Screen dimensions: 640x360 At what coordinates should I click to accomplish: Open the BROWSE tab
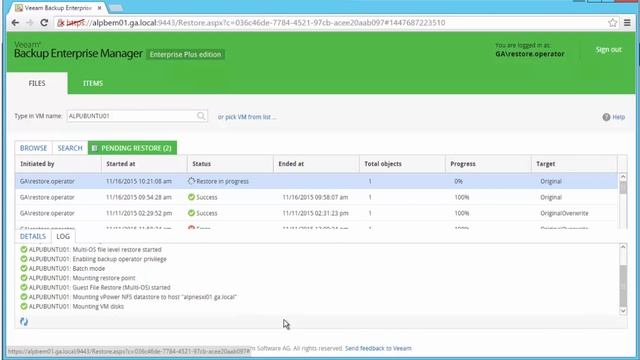(x=33, y=148)
